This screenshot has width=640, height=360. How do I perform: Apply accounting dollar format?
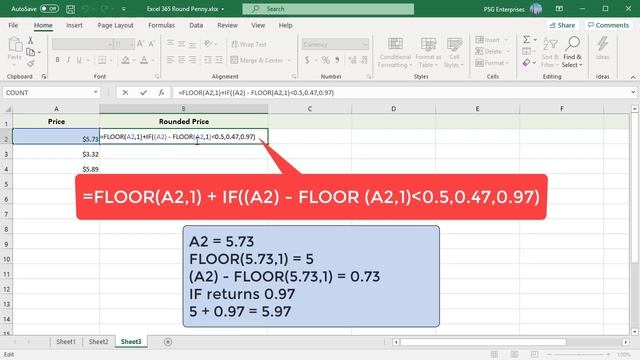click(x=307, y=60)
